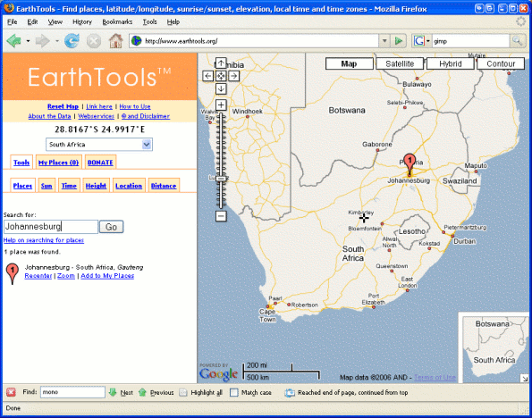Click the Find bar text input
This screenshot has width=532, height=418.
click(72, 392)
